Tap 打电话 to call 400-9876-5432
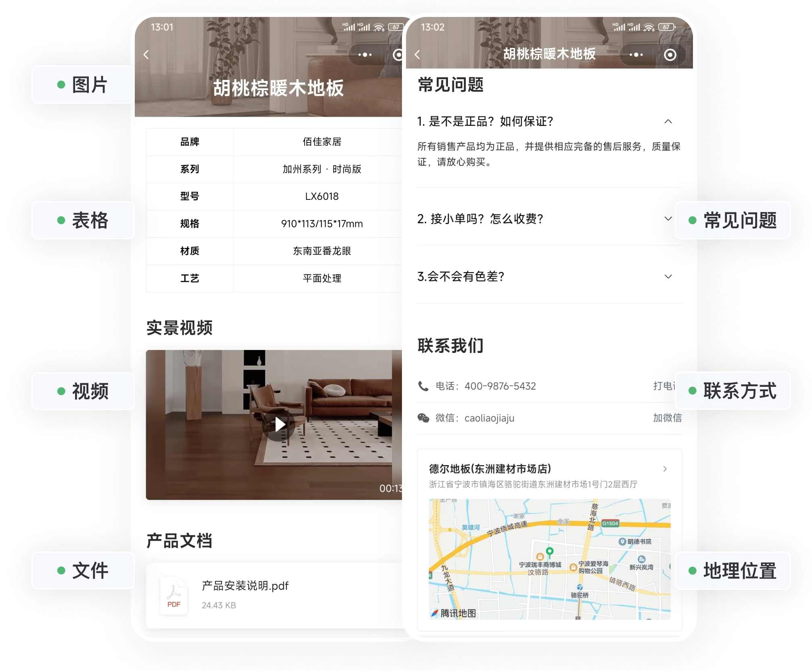The width and height of the screenshot is (812, 671). coord(664,386)
